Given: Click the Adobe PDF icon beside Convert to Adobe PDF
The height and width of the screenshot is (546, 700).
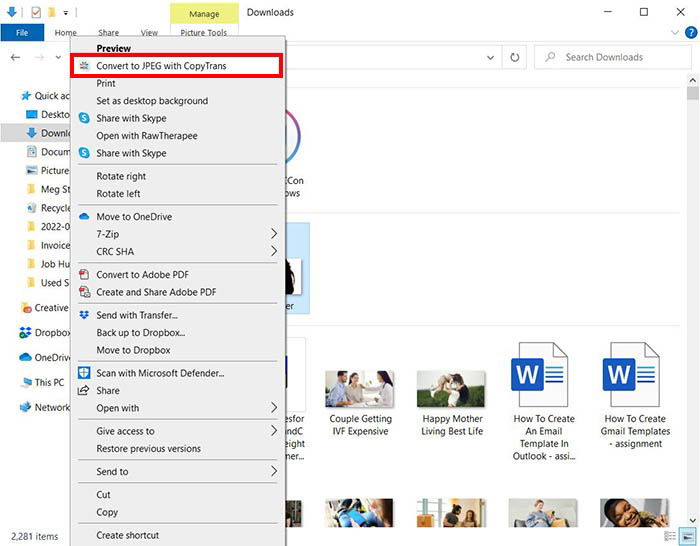Looking at the screenshot, I should click(84, 275).
